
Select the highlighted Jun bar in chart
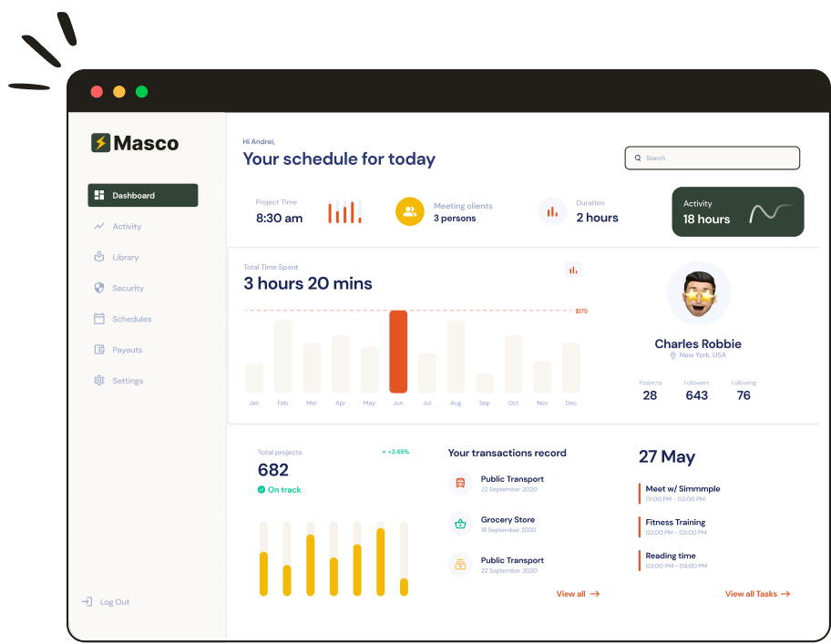398,352
